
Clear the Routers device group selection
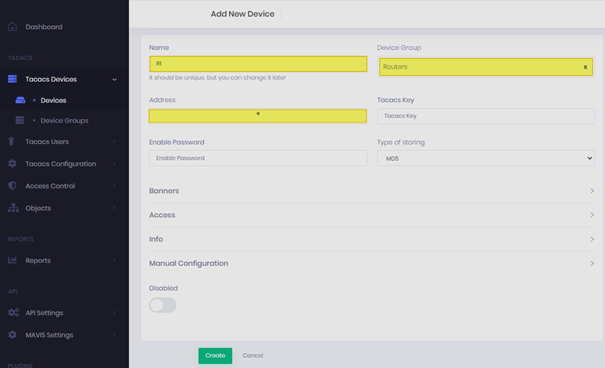tap(585, 67)
